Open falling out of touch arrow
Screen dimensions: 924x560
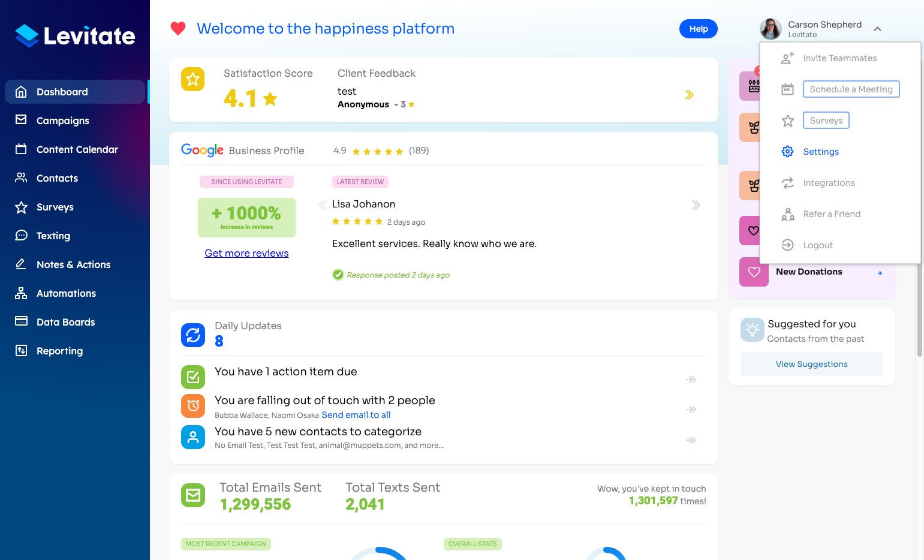(x=691, y=410)
